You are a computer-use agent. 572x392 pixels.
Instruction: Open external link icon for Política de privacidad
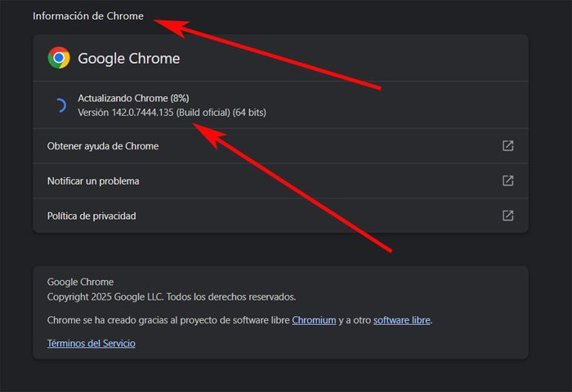pos(507,216)
